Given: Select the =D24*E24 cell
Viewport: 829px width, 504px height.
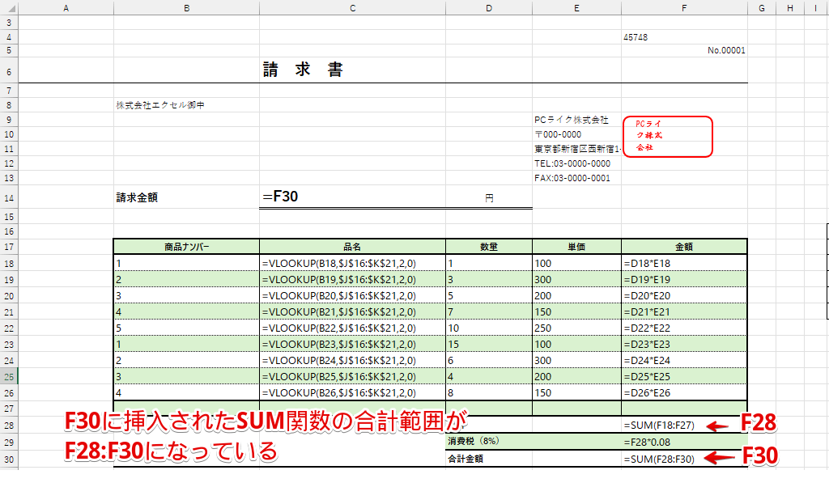Looking at the screenshot, I should (x=684, y=360).
